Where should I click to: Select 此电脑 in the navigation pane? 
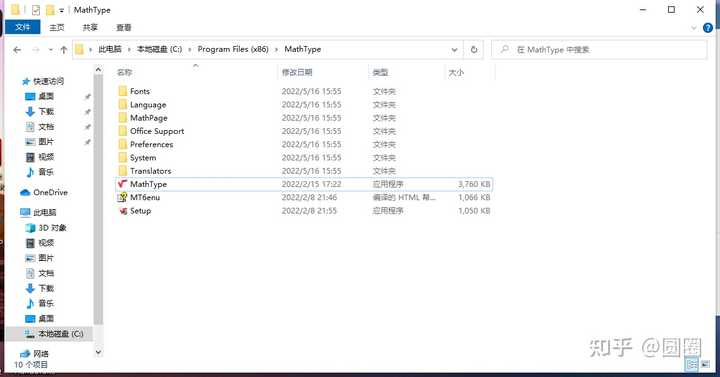(x=38, y=212)
